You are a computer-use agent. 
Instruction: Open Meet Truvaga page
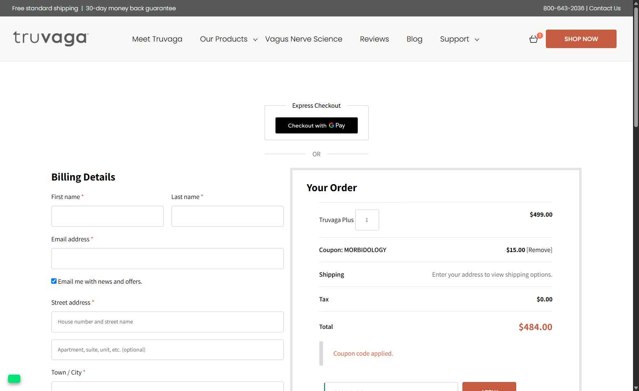point(157,39)
